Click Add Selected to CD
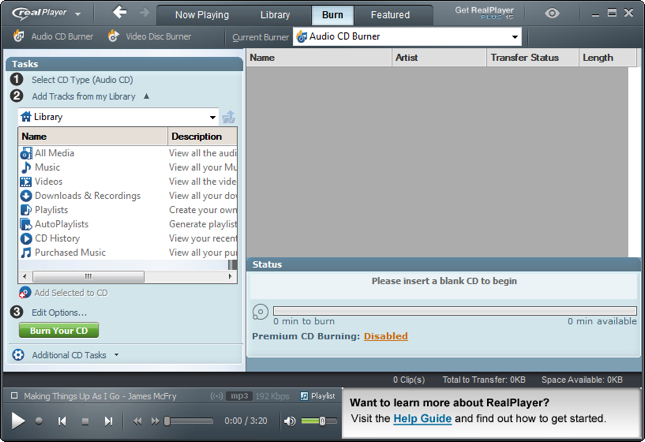645x442 pixels. pos(63,293)
